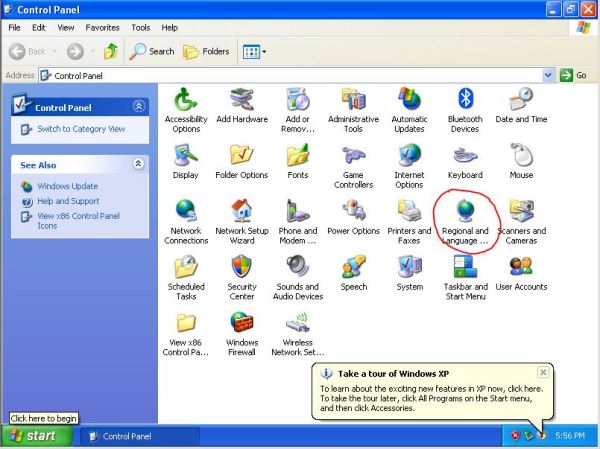Viewport: 600px width, 449px height.
Task: Expand the Forward button history arrow
Action: [93, 52]
